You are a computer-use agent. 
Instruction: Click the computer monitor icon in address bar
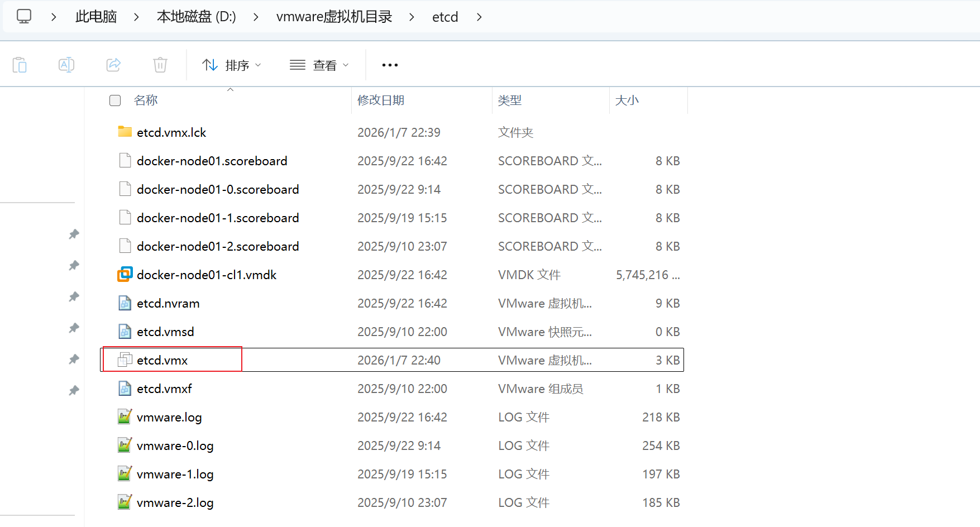pyautogui.click(x=24, y=16)
